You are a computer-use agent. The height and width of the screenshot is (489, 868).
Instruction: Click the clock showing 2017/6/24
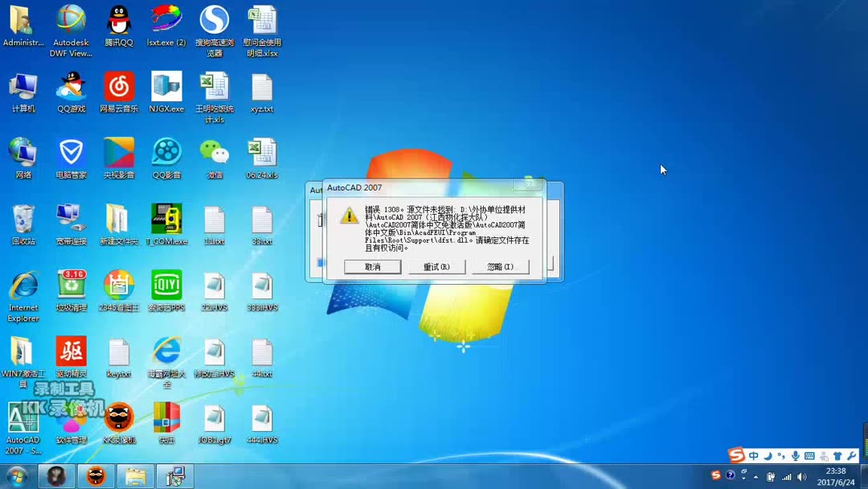pyautogui.click(x=834, y=475)
